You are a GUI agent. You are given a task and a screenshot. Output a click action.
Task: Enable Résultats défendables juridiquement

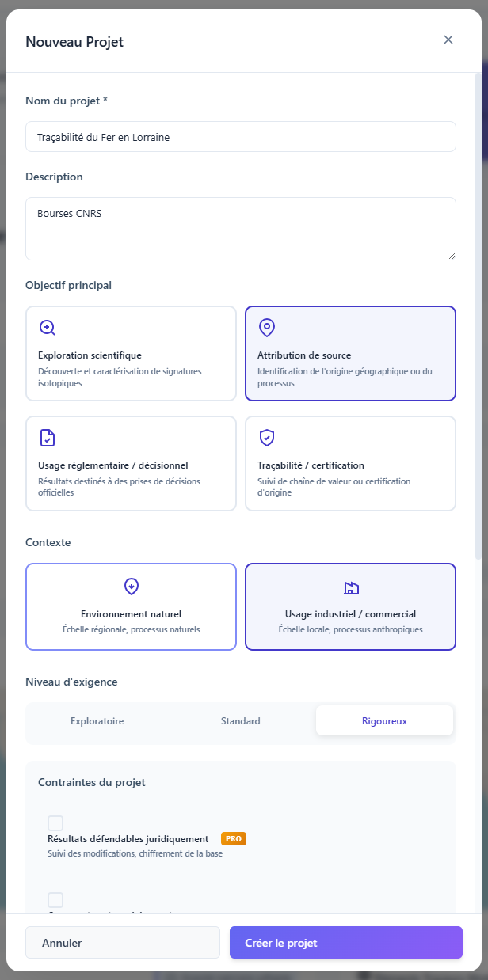coord(55,822)
